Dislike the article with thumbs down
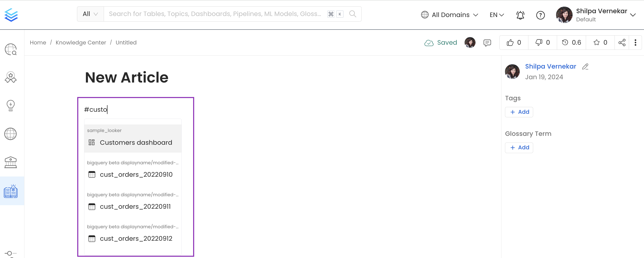This screenshot has height=258, width=644. [x=542, y=42]
